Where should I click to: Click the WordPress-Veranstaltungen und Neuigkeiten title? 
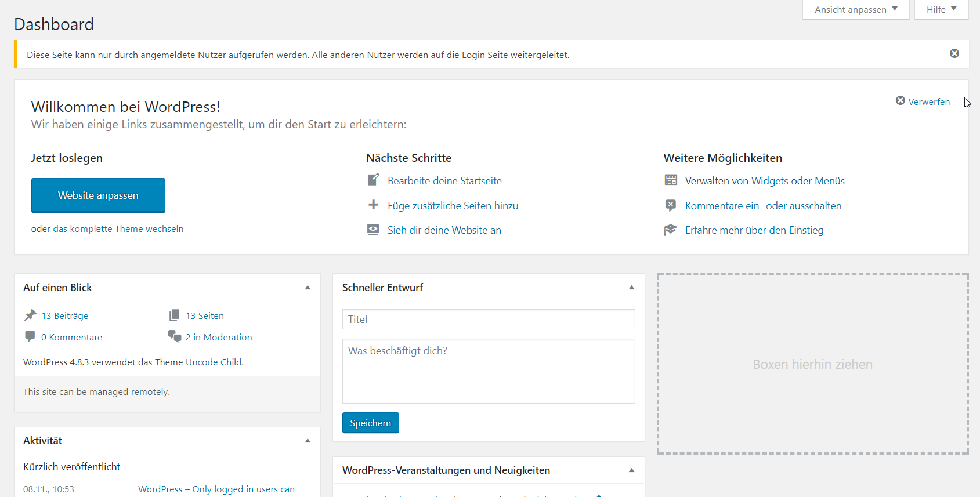pyautogui.click(x=446, y=470)
